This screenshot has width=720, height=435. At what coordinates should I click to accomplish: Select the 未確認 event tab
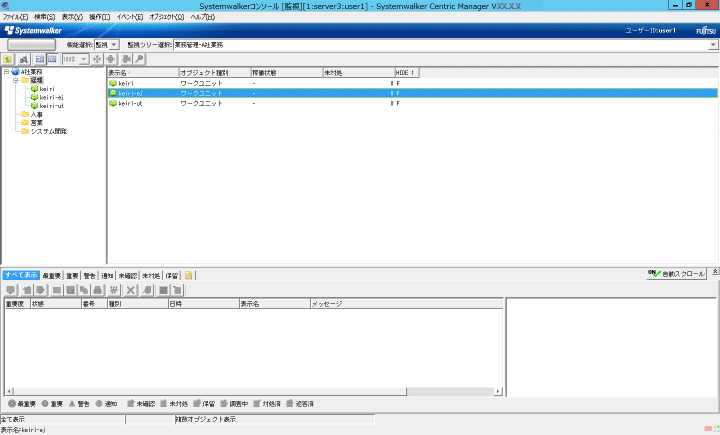tap(128, 276)
